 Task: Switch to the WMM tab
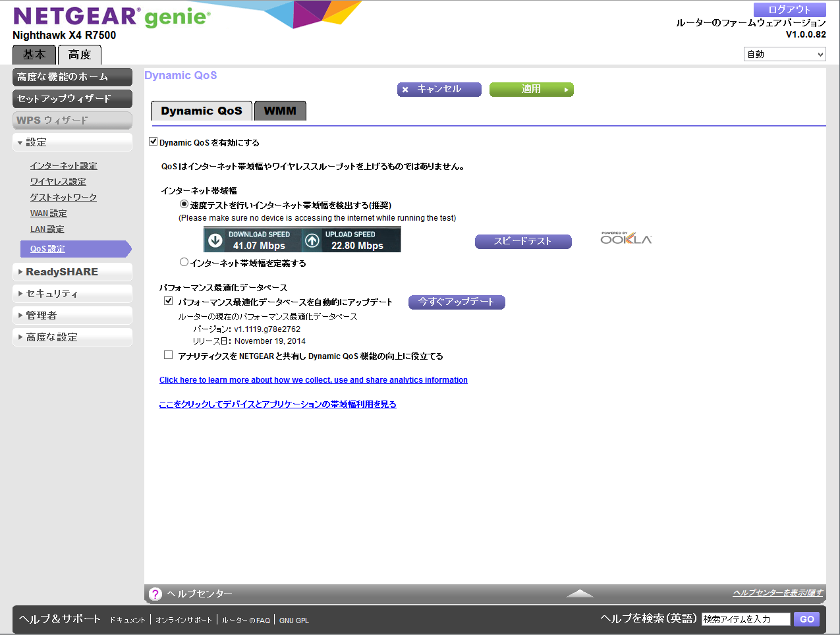click(x=280, y=111)
